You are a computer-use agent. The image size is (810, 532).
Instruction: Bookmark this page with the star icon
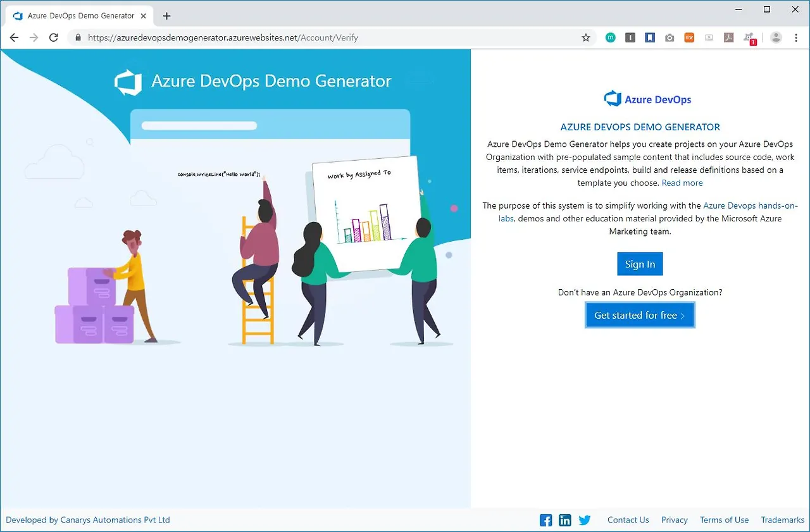(586, 38)
